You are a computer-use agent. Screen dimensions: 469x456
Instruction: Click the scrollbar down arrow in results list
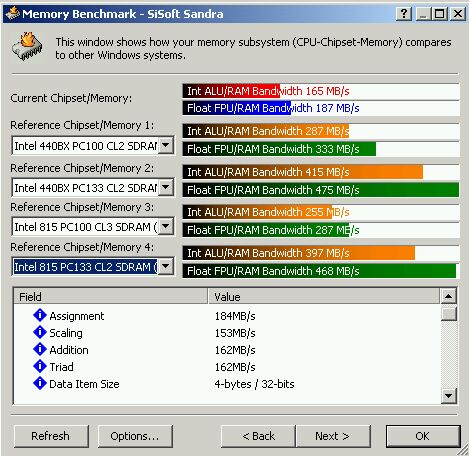[x=449, y=396]
